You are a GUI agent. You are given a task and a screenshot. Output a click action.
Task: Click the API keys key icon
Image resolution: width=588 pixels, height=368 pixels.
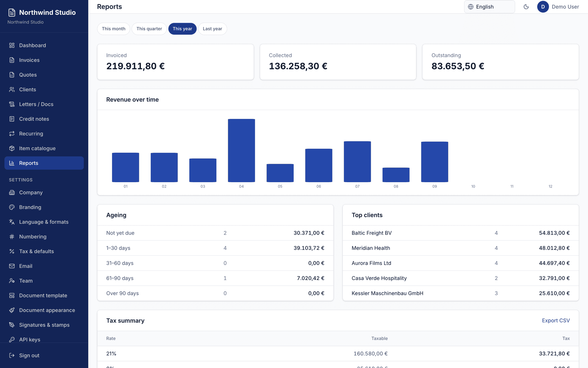[x=12, y=340]
